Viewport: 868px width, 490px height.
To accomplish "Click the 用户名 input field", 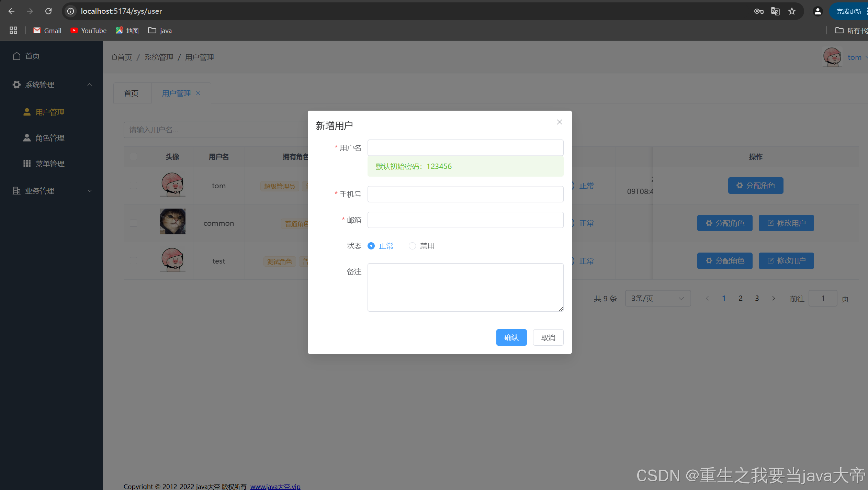I will pyautogui.click(x=465, y=148).
